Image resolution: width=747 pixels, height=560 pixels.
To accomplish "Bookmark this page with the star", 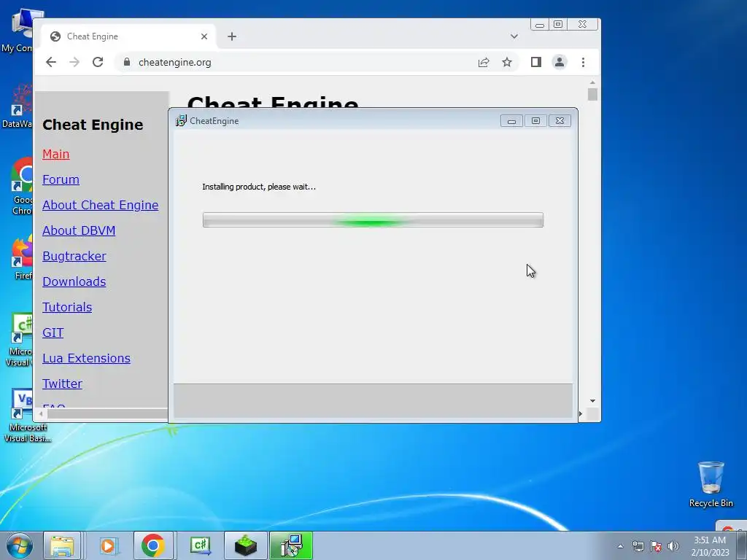I will [x=507, y=62].
